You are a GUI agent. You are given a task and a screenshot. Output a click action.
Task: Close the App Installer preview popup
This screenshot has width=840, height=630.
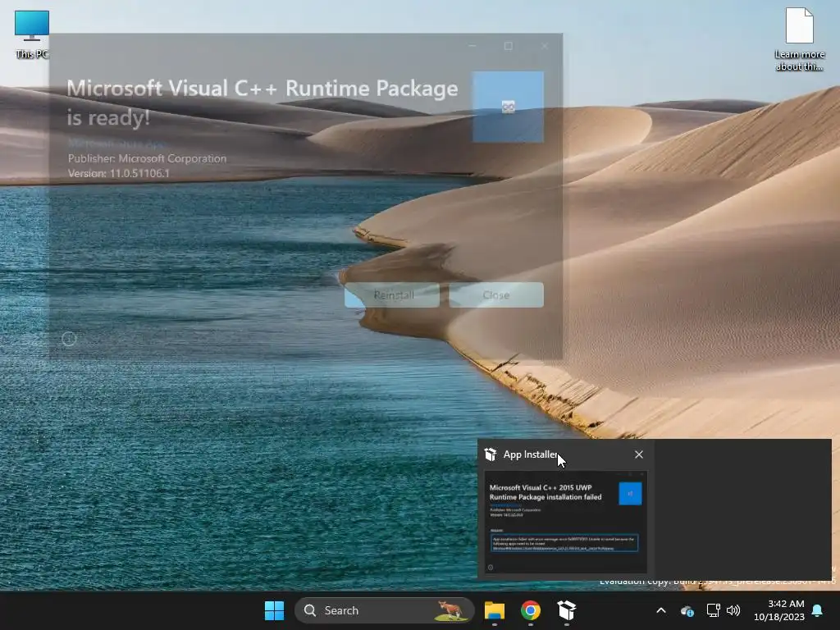tap(638, 454)
